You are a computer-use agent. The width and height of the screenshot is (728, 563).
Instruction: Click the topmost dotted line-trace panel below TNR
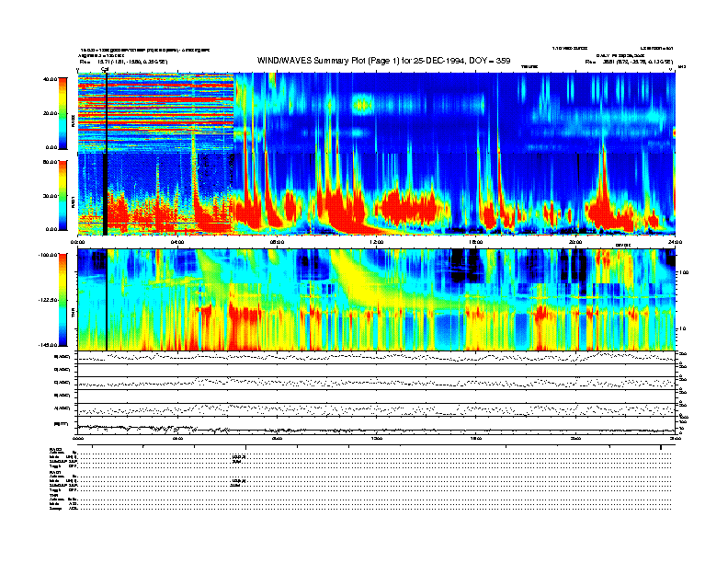(x=377, y=357)
